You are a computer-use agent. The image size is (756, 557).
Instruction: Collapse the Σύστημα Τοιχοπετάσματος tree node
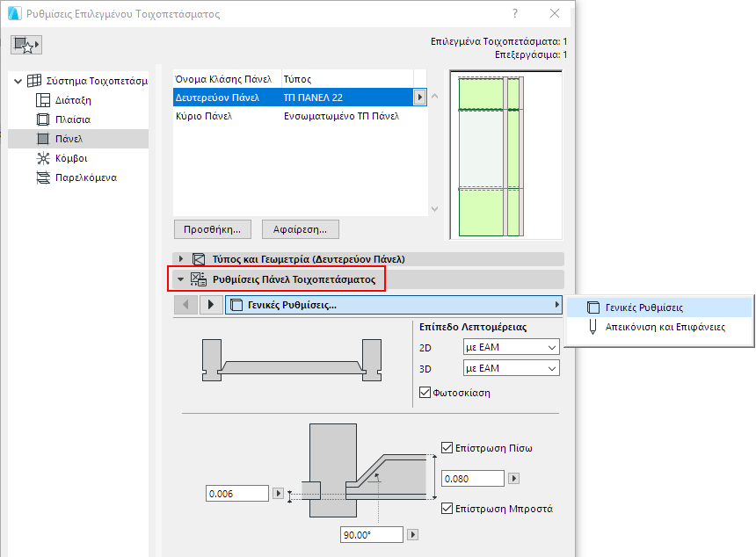[x=18, y=79]
